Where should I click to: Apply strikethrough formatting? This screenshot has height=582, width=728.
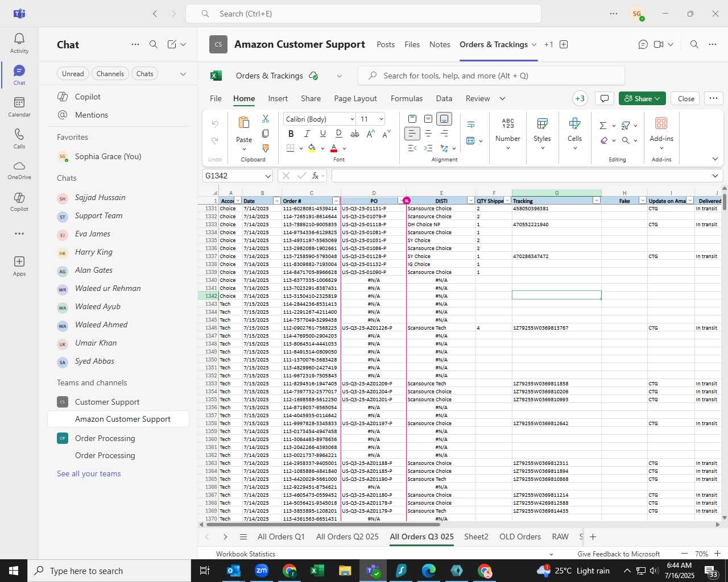[355, 134]
